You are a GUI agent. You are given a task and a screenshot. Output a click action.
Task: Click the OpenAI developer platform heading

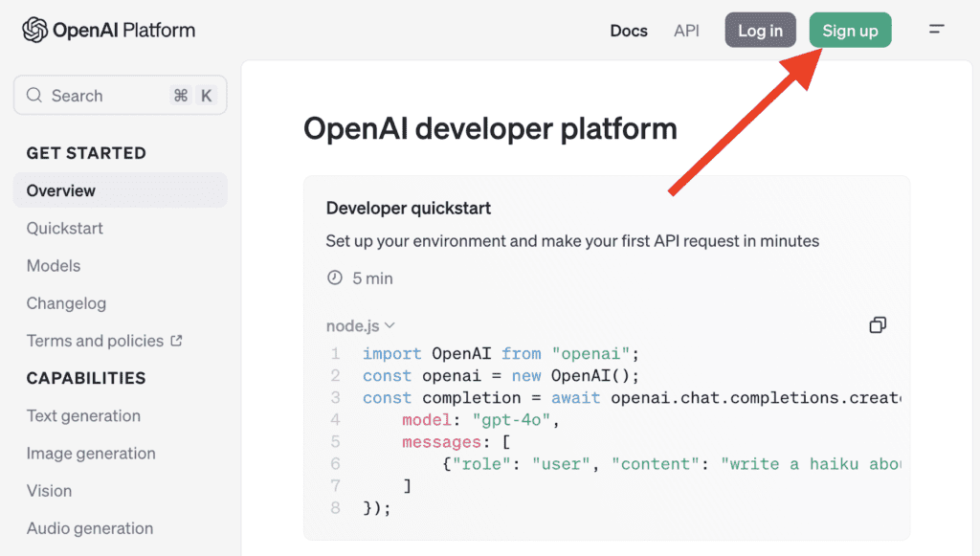point(490,129)
